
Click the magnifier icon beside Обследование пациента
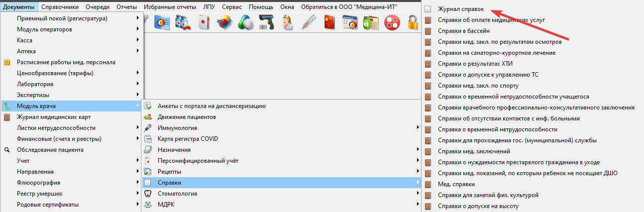click(x=7, y=150)
